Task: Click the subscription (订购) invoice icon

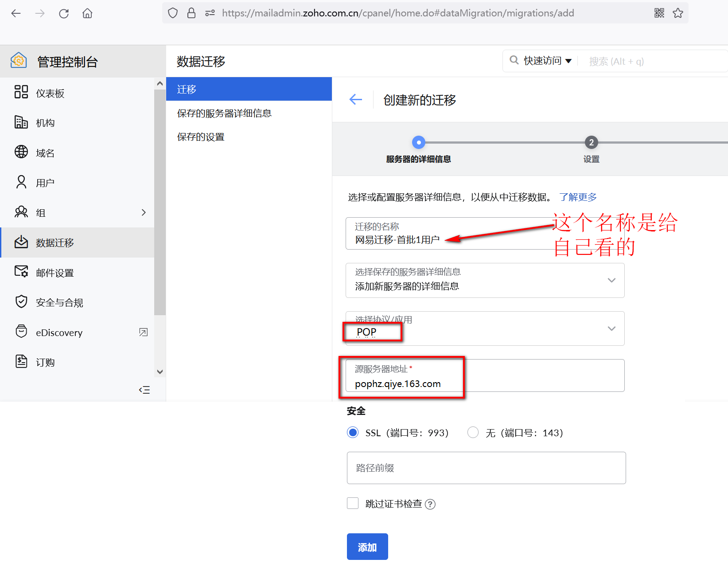Action: pos(21,361)
